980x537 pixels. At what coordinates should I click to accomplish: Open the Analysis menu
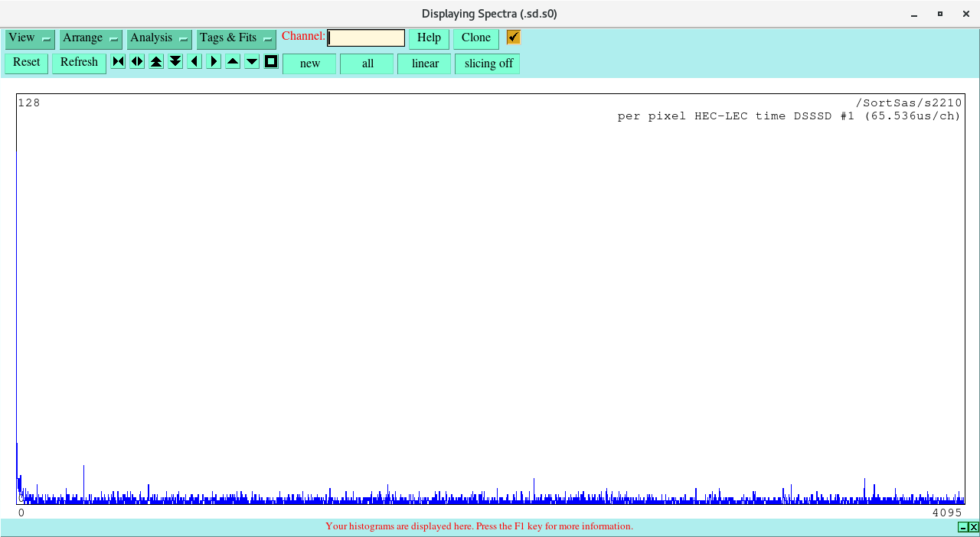159,38
